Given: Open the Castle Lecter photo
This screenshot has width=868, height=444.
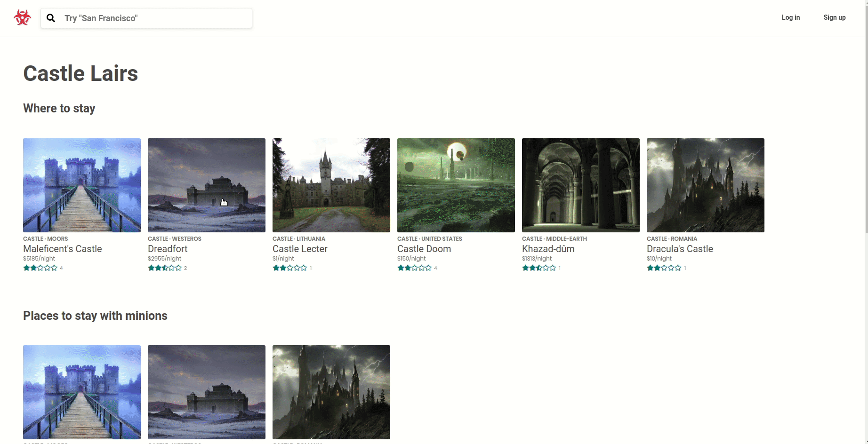Looking at the screenshot, I should [331, 185].
